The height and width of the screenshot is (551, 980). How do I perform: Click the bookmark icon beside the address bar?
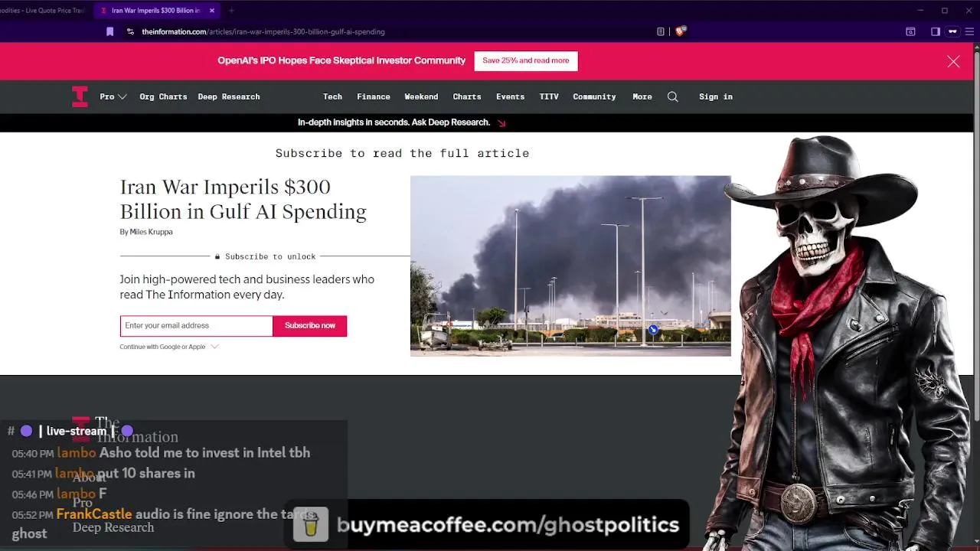coord(109,31)
